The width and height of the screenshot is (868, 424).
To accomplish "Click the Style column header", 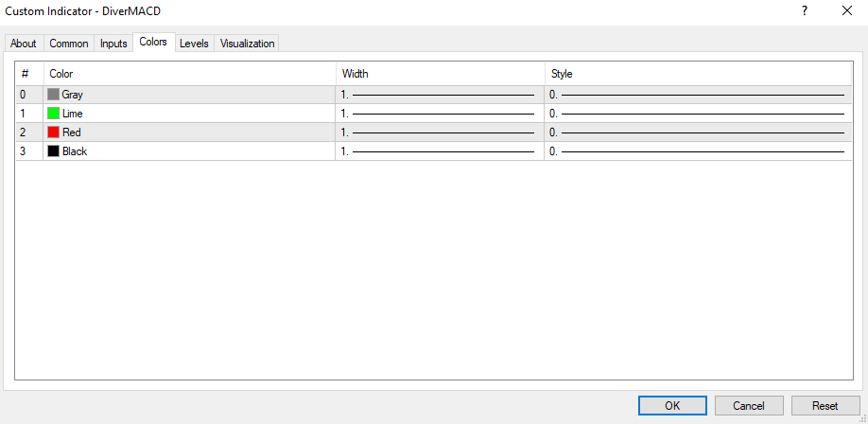I will tap(698, 74).
